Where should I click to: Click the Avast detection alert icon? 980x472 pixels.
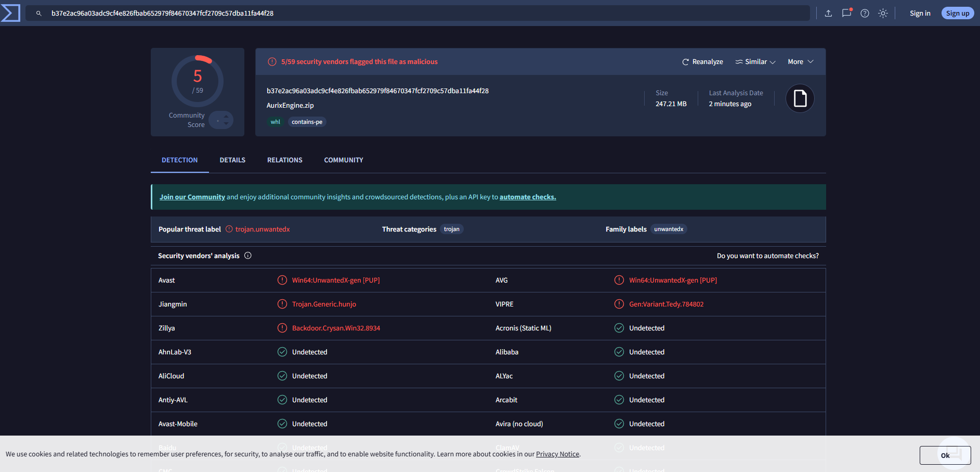pos(282,280)
